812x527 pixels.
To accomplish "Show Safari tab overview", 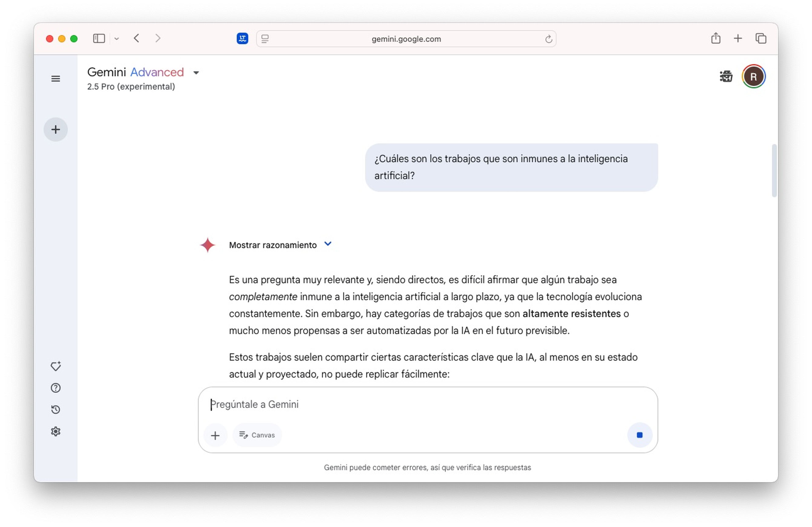I will pos(761,38).
